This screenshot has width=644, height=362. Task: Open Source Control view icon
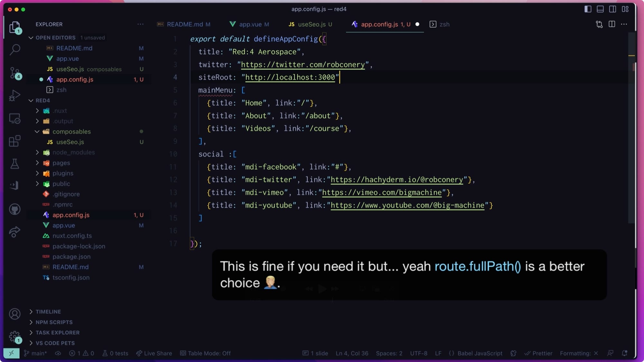tap(15, 73)
